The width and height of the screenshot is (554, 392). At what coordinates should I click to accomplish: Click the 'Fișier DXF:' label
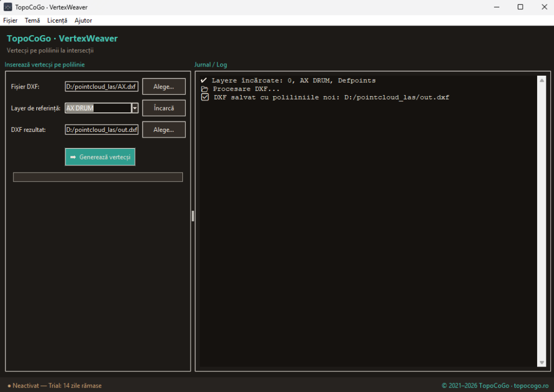(25, 87)
